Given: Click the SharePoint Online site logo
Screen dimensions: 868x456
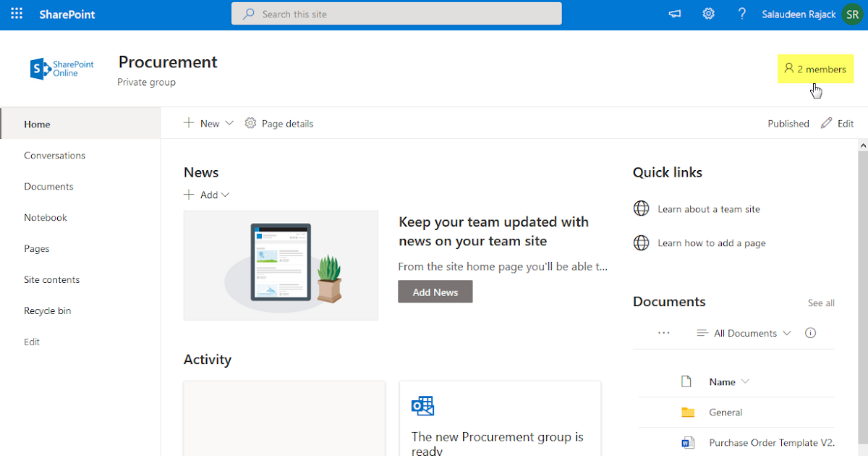Looking at the screenshot, I should click(x=61, y=68).
